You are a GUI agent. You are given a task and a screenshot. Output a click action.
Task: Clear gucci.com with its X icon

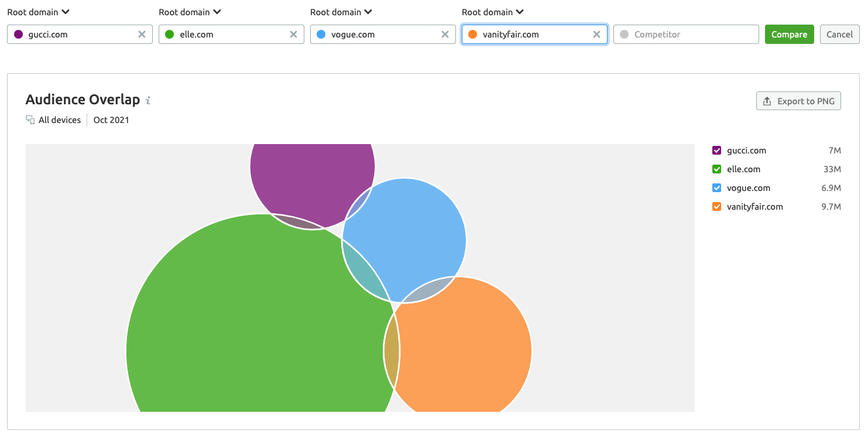point(142,35)
